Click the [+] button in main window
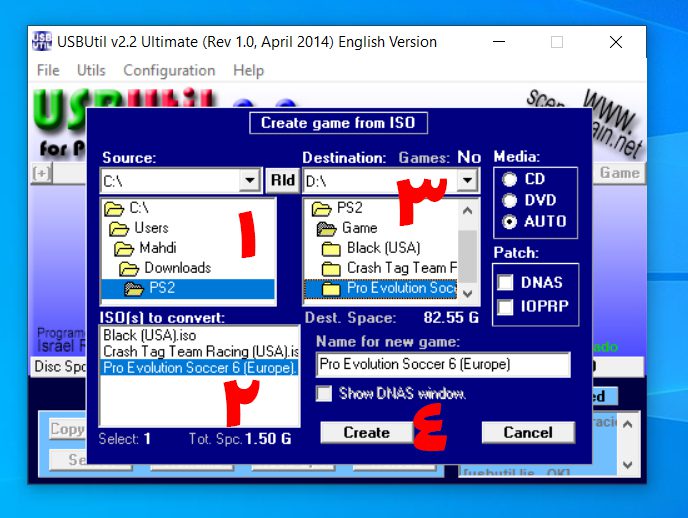 (42, 173)
